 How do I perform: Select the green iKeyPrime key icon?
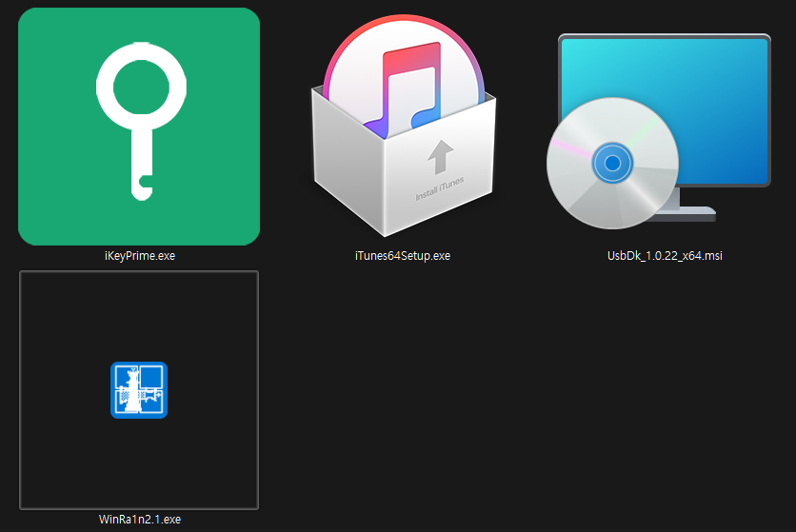click(139, 127)
